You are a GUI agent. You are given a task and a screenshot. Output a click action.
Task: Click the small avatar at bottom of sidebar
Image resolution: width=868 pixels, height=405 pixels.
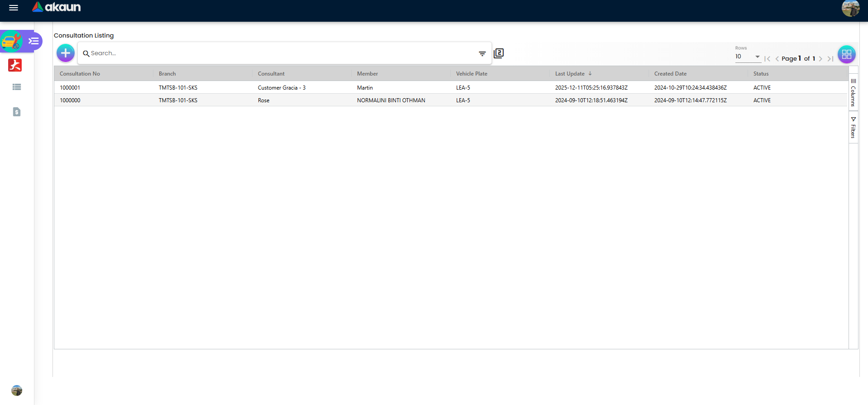(x=17, y=391)
